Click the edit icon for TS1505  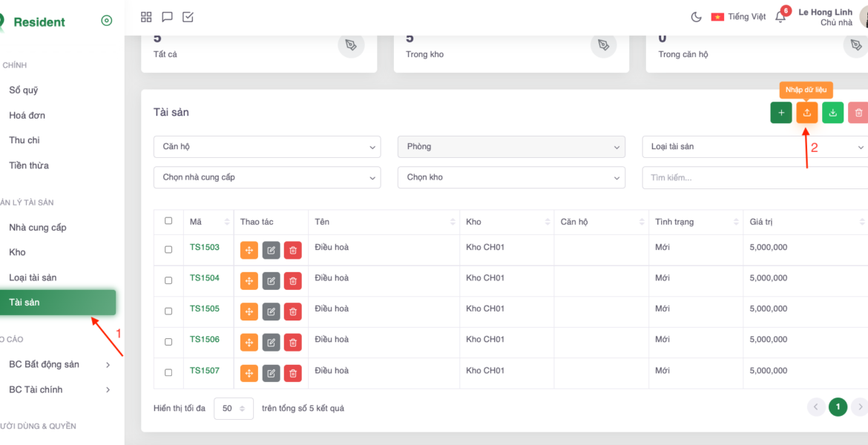[x=271, y=312]
